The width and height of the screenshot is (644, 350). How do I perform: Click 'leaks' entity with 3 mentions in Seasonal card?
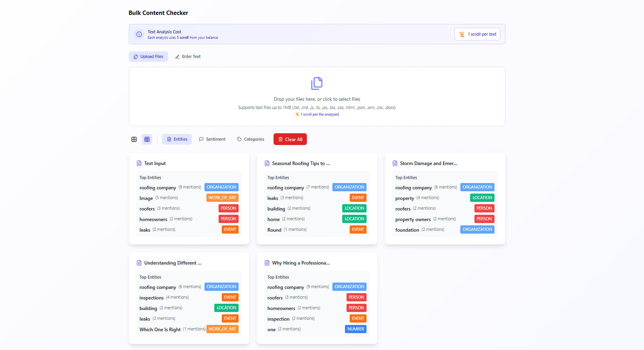(x=273, y=198)
